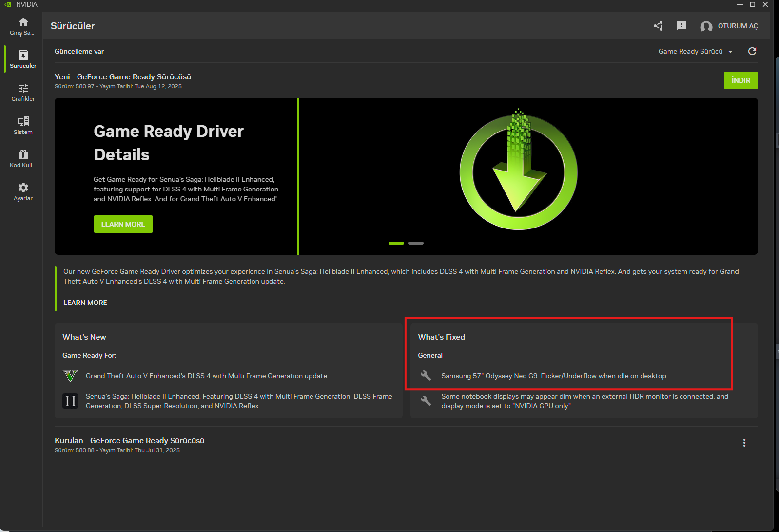Maximize the NVIDIA app window
Viewport: 779px width, 532px height.
coord(753,4)
